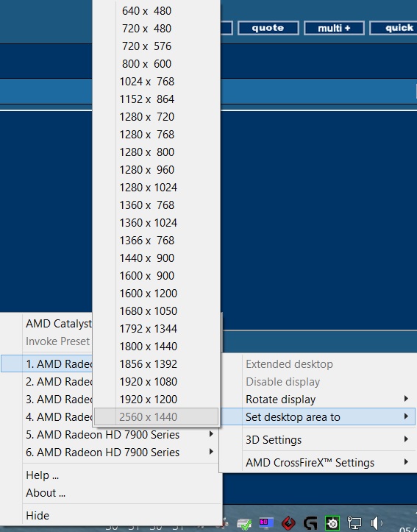
Task: Click the forum quote button
Action: [x=268, y=28]
